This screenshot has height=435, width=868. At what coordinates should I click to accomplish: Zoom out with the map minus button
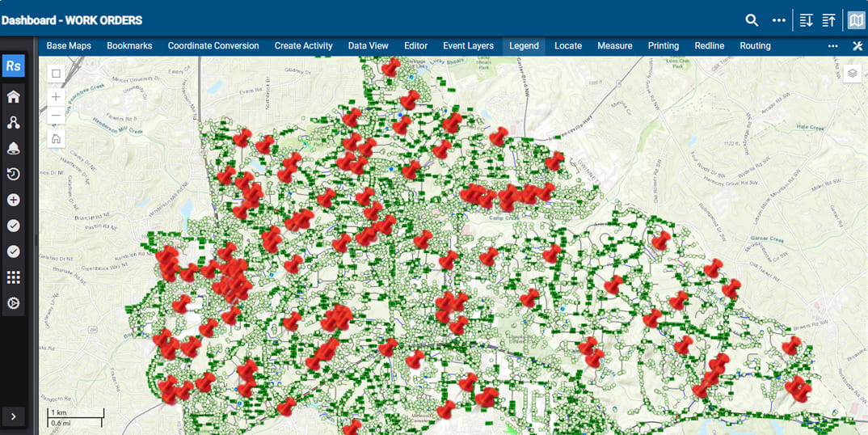(x=56, y=116)
